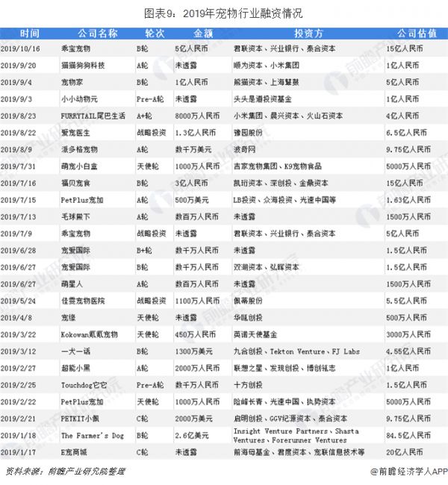Click the valuation 3000万人民币
Viewport: 448px width, 485px height.
tap(408, 335)
